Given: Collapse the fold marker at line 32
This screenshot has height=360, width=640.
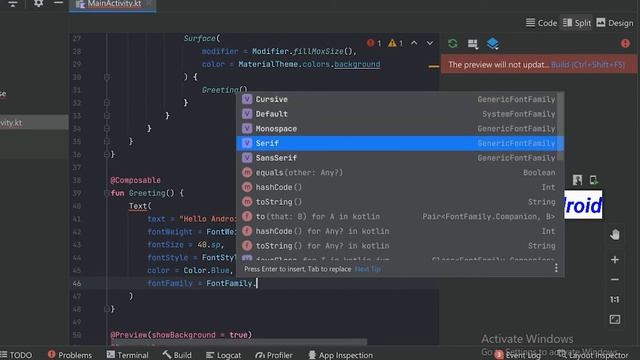Looking at the screenshot, I should pos(107,103).
